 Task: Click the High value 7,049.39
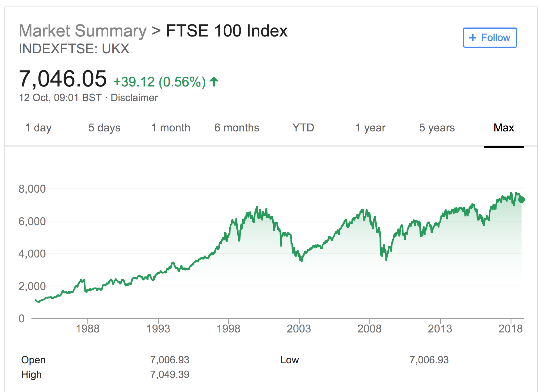click(x=170, y=375)
